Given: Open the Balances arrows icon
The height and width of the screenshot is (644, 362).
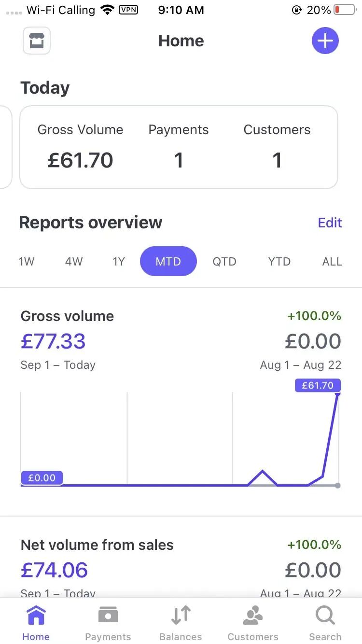Looking at the screenshot, I should tap(181, 616).
